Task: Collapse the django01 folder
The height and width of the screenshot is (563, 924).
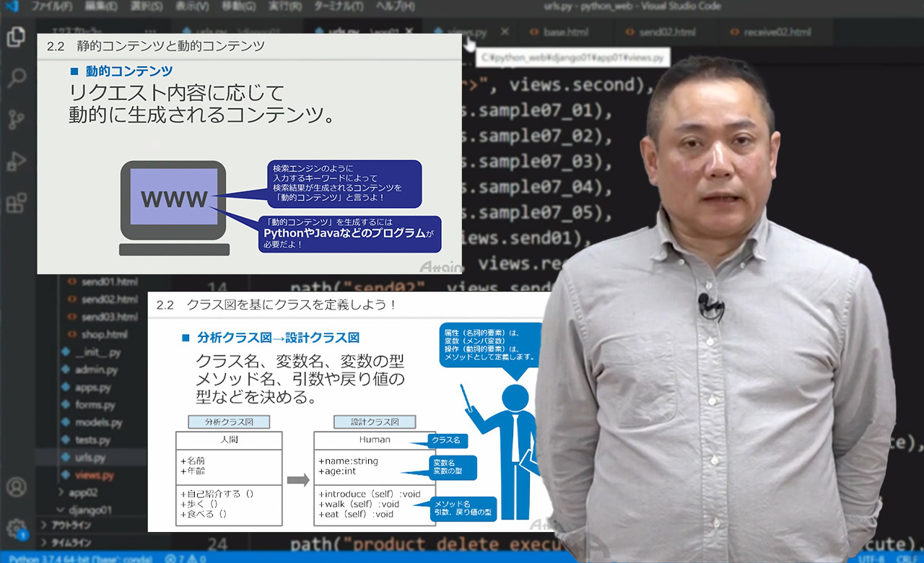Action: (94, 510)
